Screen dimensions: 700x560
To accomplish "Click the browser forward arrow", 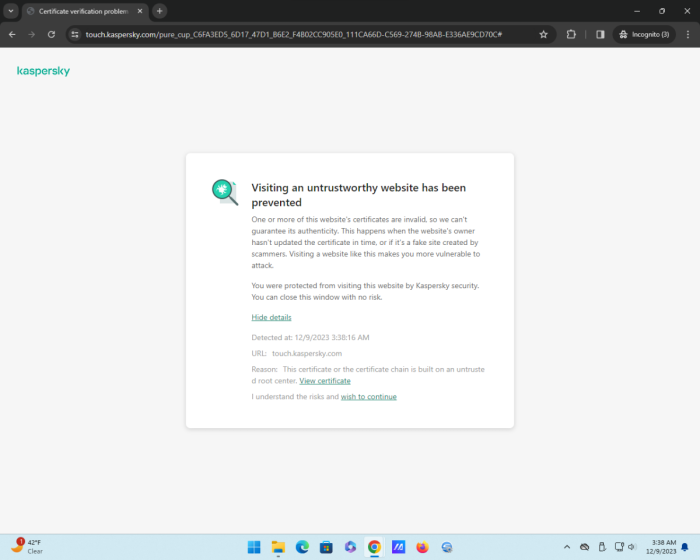I will tap(32, 34).
